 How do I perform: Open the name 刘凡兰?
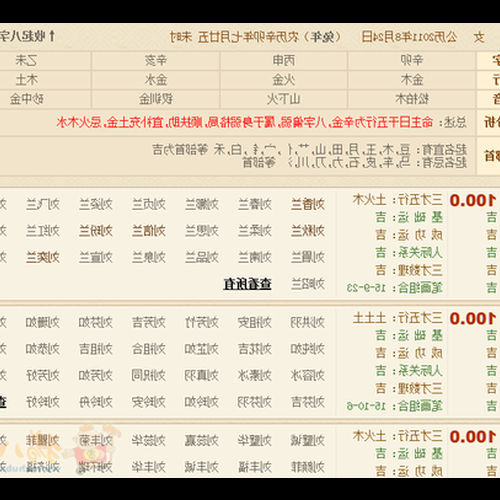click(43, 204)
